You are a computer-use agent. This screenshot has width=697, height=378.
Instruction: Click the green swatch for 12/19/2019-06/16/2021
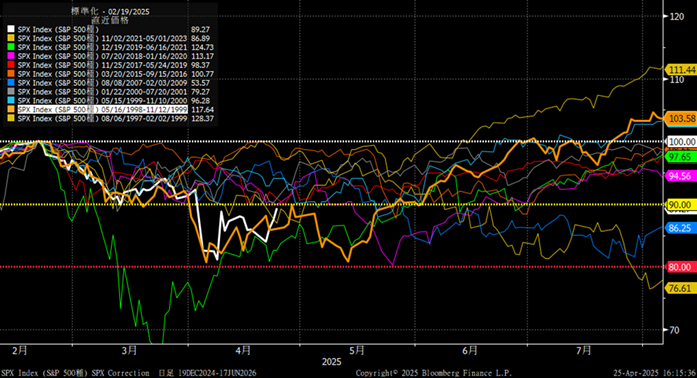(x=11, y=47)
